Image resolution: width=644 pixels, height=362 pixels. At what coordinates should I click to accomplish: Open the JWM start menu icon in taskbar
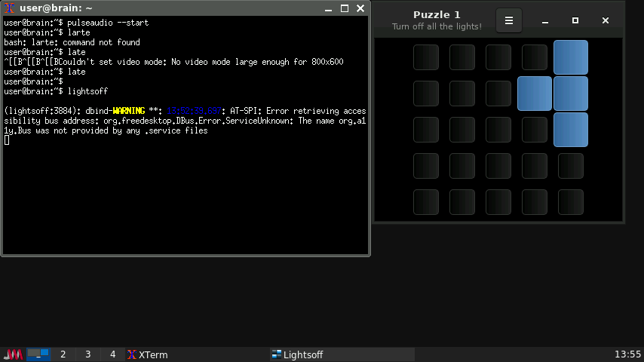click(13, 354)
